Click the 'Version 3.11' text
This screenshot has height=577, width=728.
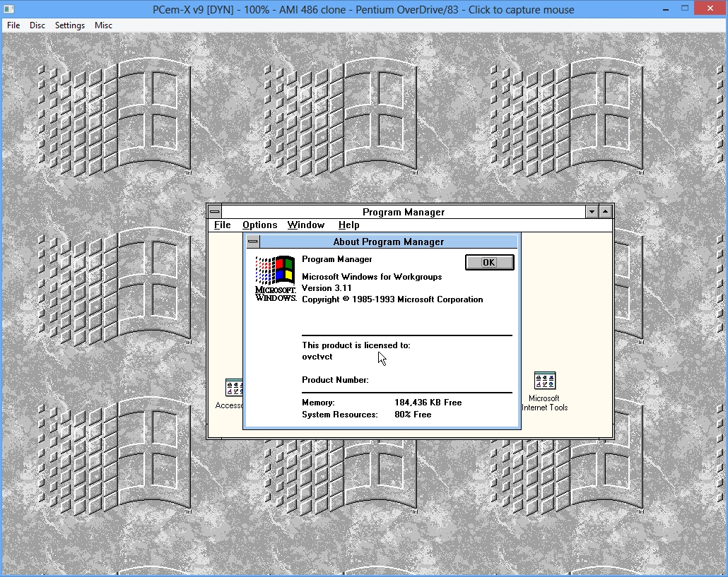pos(327,288)
